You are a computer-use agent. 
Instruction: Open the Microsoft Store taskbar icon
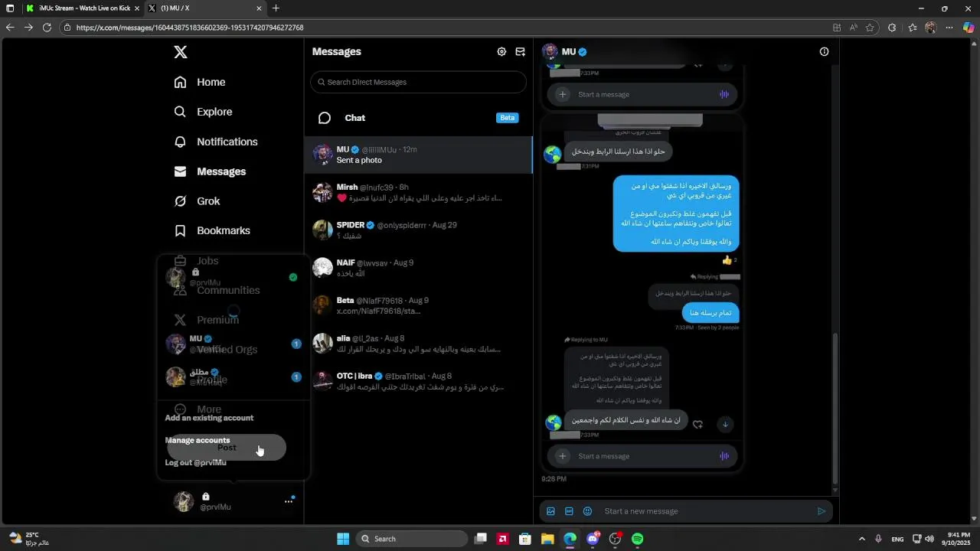tap(525, 539)
